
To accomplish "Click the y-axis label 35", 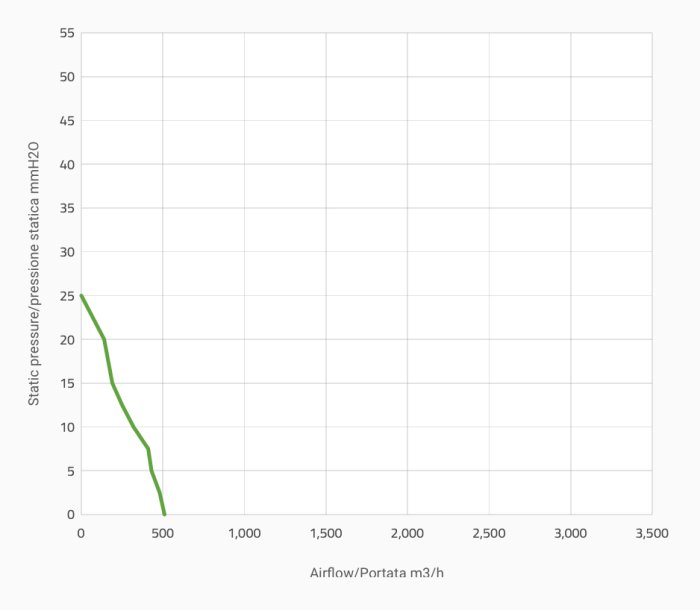I will [x=67, y=208].
